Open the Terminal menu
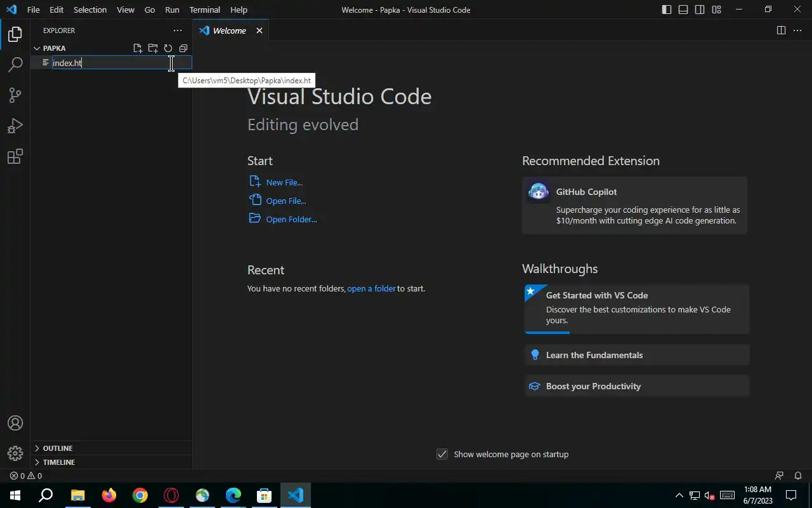The image size is (812, 508). (205, 10)
